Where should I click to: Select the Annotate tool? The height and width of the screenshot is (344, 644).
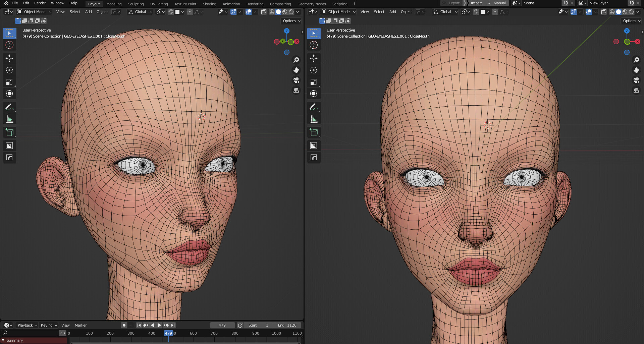pyautogui.click(x=9, y=107)
